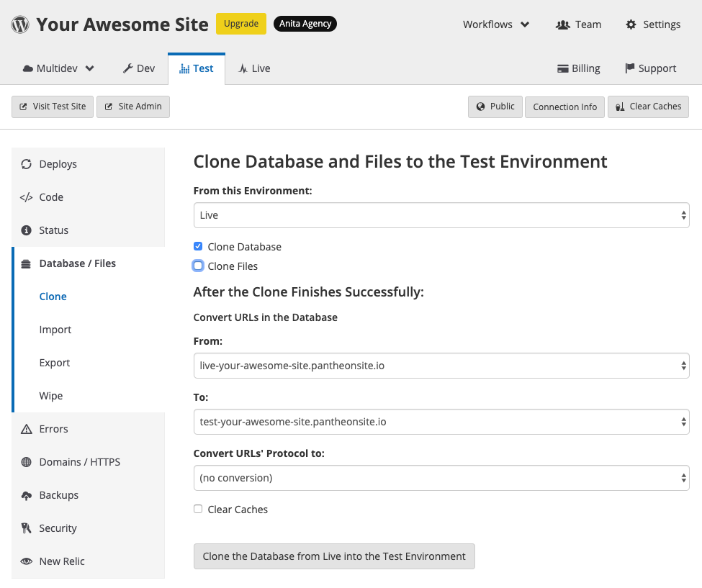Viewport: 702px width, 588px height.
Task: Enable the Clone Files checkbox
Action: [x=198, y=266]
